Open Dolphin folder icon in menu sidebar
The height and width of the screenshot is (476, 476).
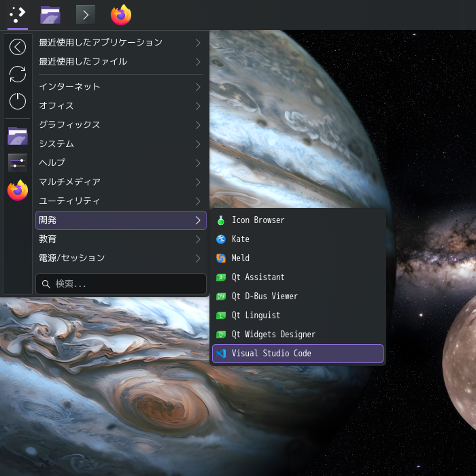click(x=18, y=136)
